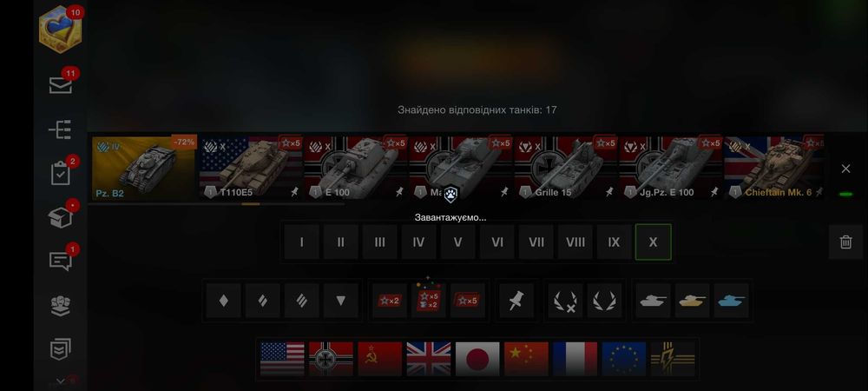Viewport: 868px width, 391px height.
Task: Toggle the tier VIII filter
Action: click(575, 242)
